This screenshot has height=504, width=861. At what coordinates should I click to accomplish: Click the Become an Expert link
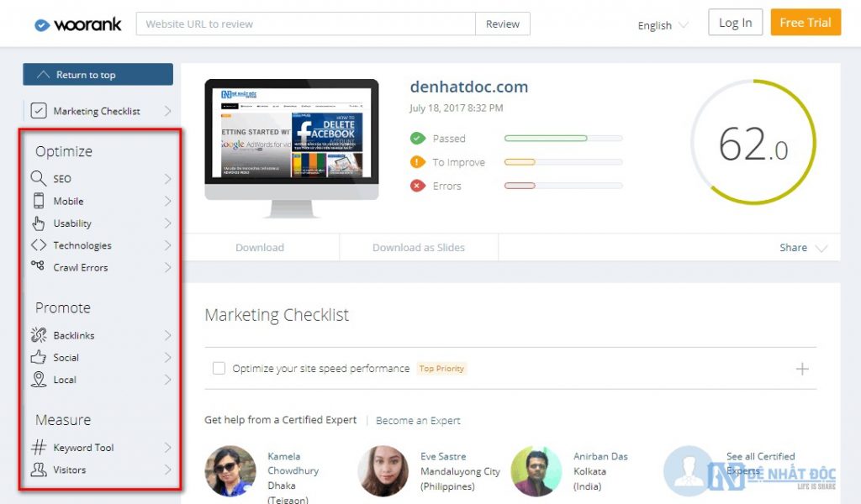click(x=418, y=420)
